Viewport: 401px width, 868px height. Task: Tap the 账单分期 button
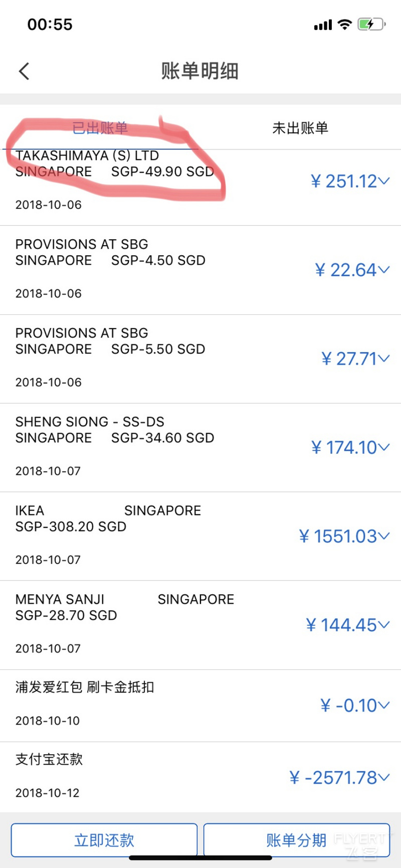click(297, 840)
